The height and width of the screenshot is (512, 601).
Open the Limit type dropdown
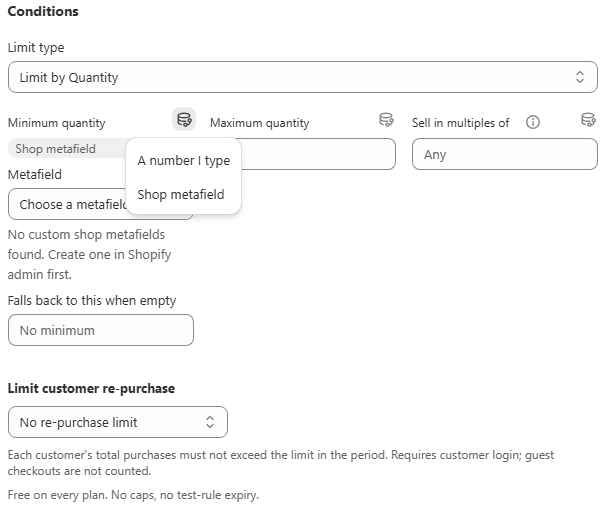point(302,77)
